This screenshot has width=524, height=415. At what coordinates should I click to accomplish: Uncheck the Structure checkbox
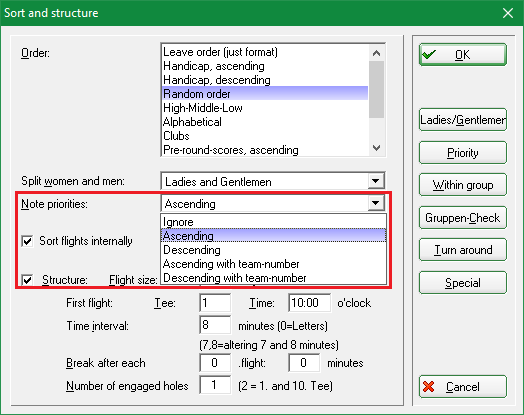click(27, 280)
